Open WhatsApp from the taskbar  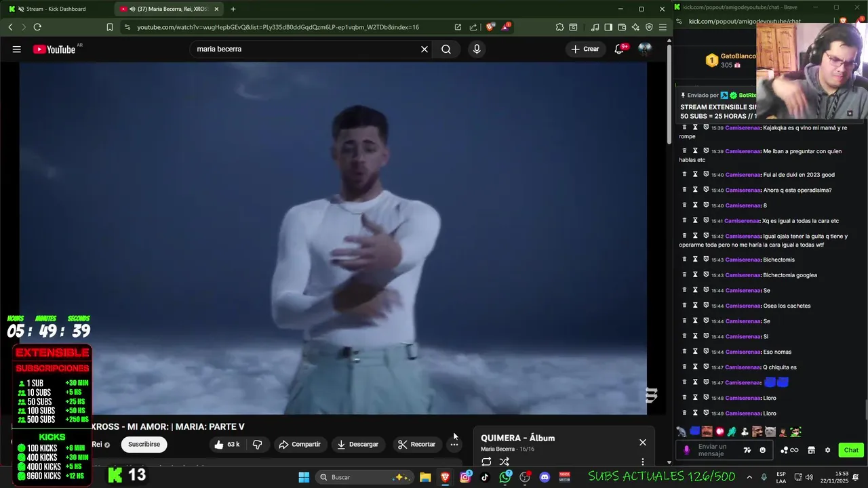pos(505,477)
